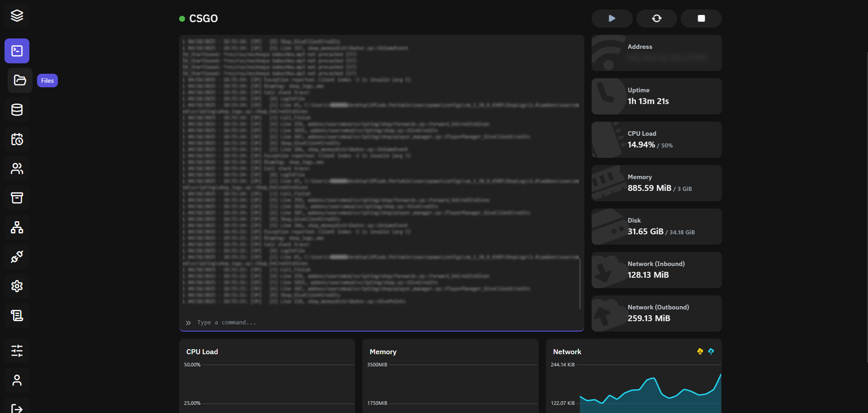
Task: Click the Network (Outbound) value 259.13 MiB
Action: pos(649,318)
